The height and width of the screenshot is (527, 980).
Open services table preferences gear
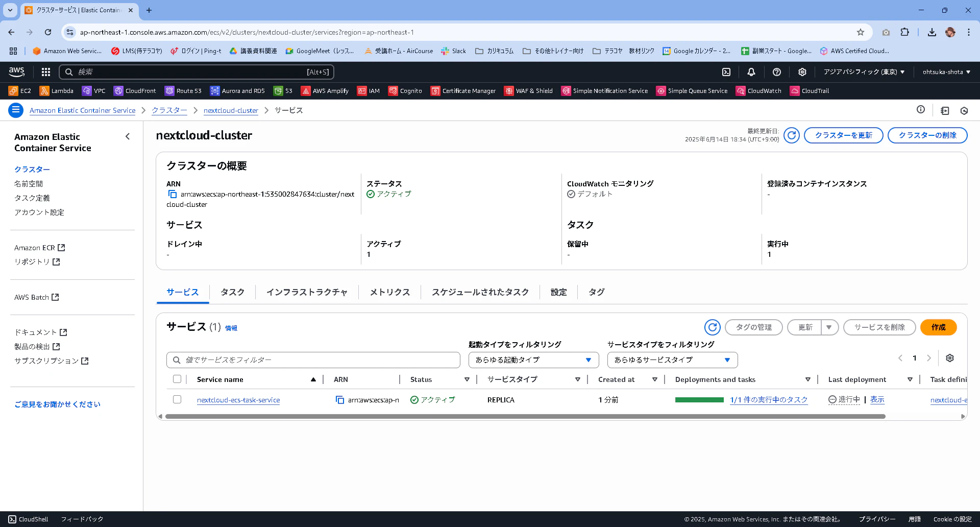(x=950, y=358)
